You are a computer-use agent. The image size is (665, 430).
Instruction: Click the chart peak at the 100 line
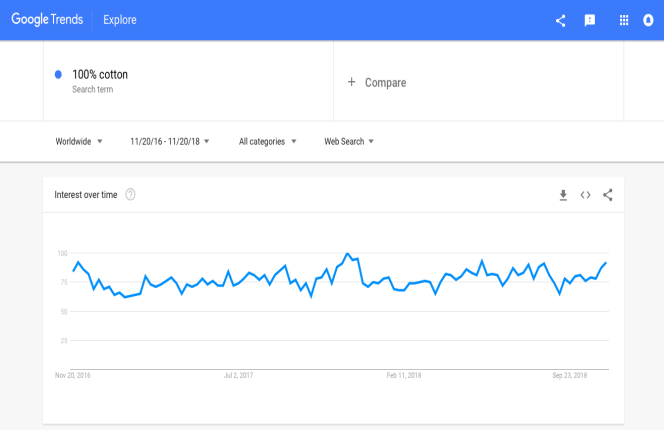click(x=347, y=254)
